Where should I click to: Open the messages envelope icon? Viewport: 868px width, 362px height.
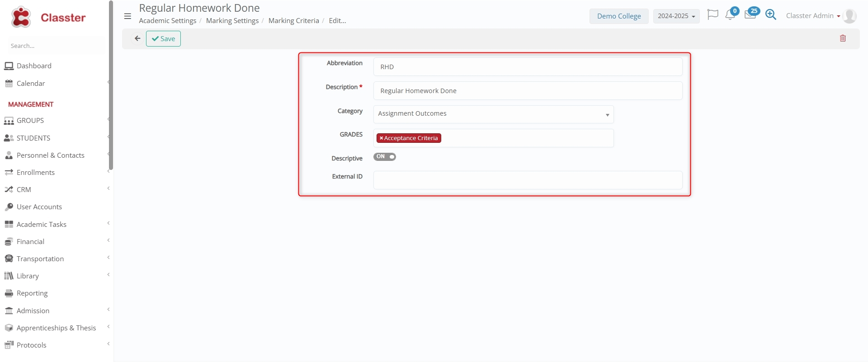(750, 15)
